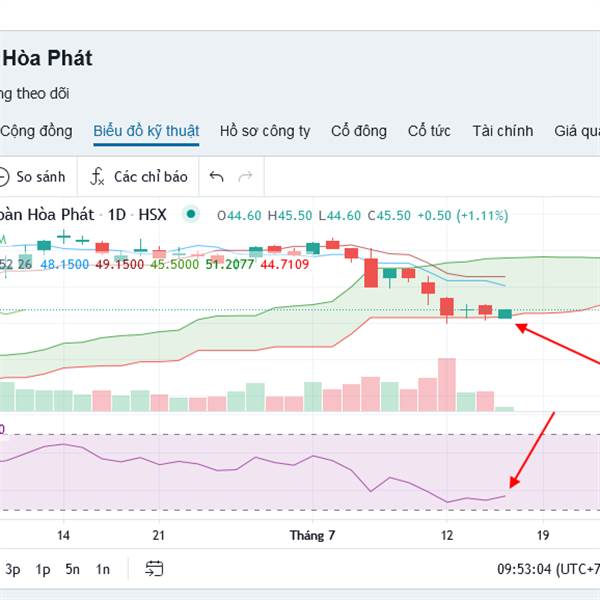Open the Cổ tức tab

pos(429,131)
